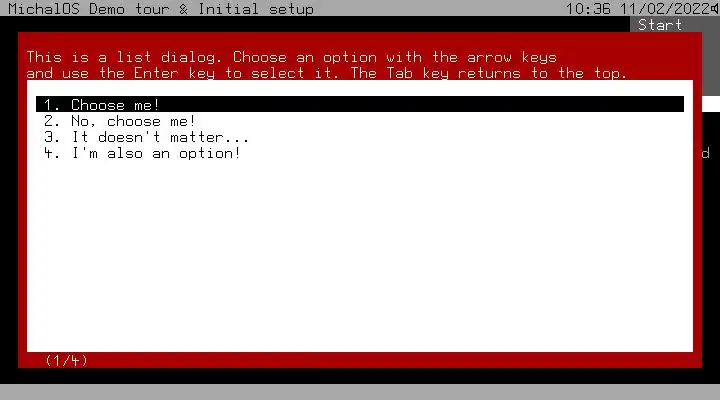
Task: Click the 10:36 clock display
Action: coord(588,9)
